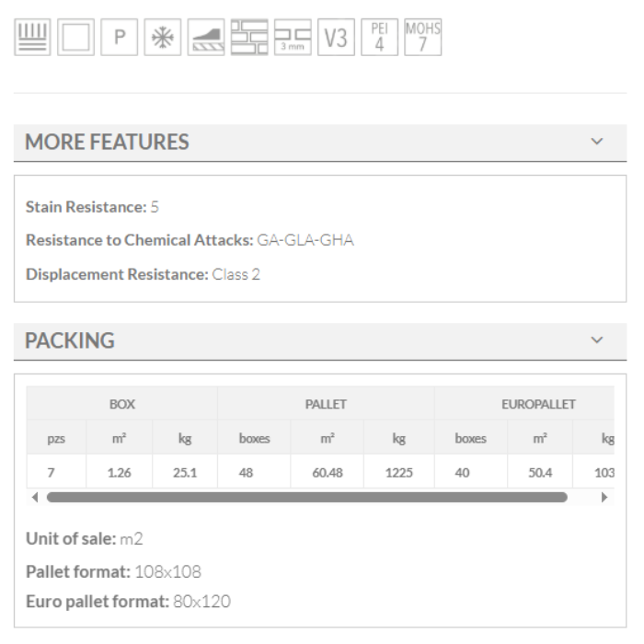Viewport: 644px width, 644px height.
Task: Click the underfloor heating icon
Action: coord(33,38)
